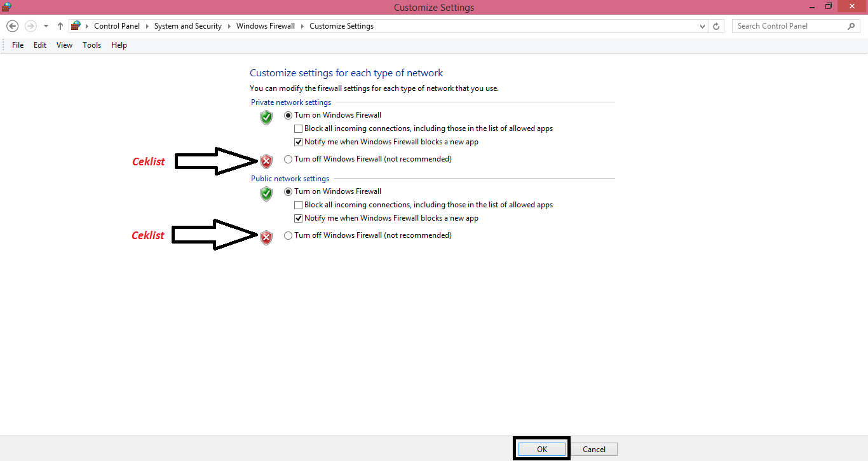Click Cancel to discard changes
The image size is (868, 461).
point(593,449)
